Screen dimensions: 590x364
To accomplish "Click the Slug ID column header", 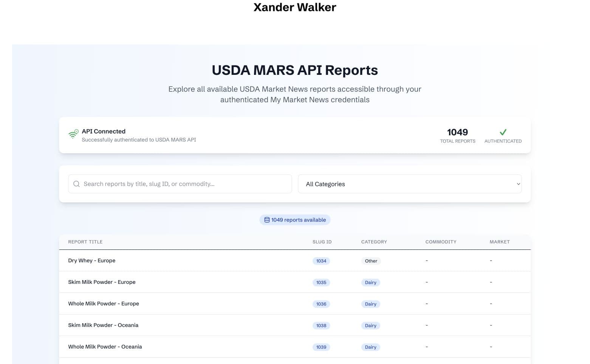I will [322, 242].
